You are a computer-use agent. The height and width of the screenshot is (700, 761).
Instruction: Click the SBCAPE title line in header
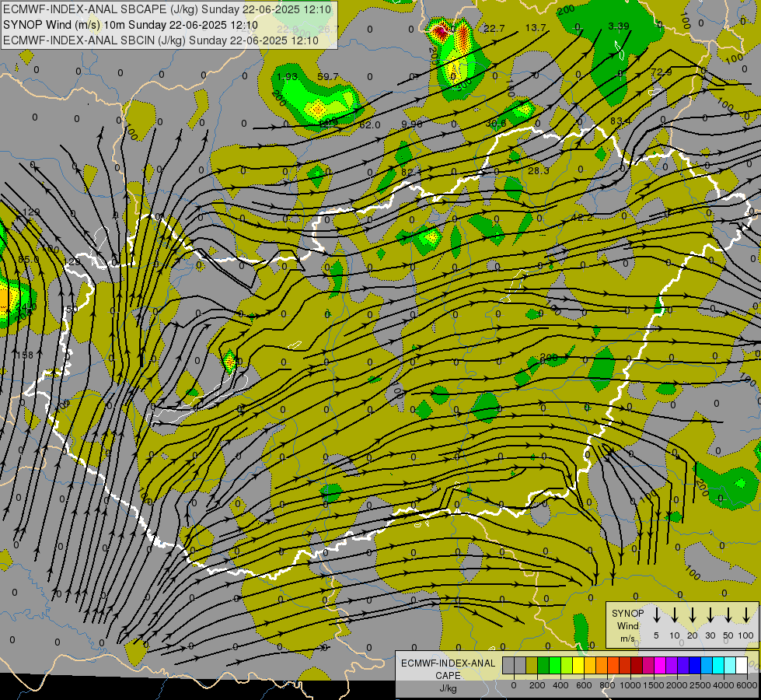(x=167, y=9)
